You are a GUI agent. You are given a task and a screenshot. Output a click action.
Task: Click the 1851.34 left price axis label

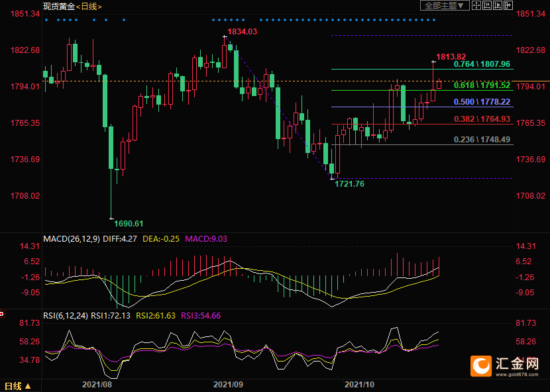pos(25,14)
